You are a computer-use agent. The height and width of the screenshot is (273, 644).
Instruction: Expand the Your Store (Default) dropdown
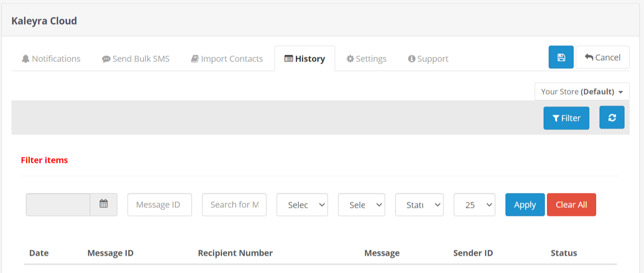coord(582,92)
